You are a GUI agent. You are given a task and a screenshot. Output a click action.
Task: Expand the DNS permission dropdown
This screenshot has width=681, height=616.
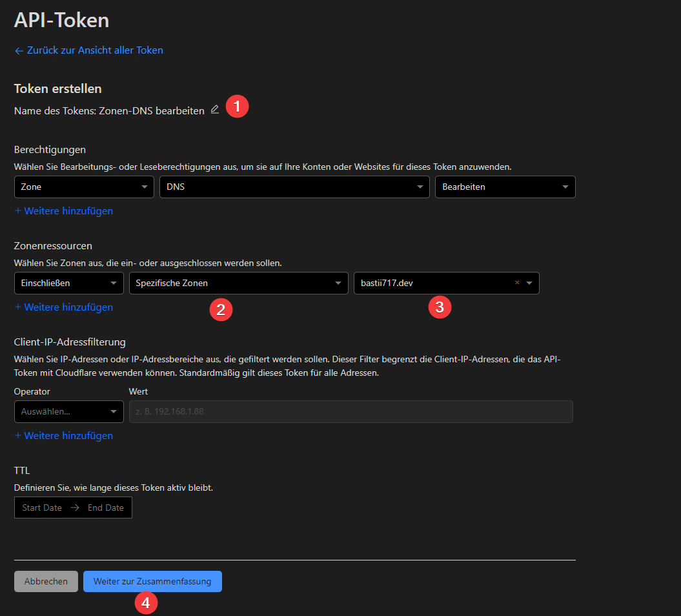pyautogui.click(x=294, y=187)
